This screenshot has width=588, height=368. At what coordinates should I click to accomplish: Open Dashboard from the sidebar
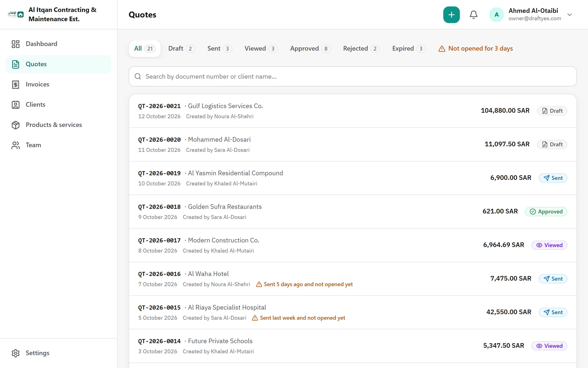(59, 44)
